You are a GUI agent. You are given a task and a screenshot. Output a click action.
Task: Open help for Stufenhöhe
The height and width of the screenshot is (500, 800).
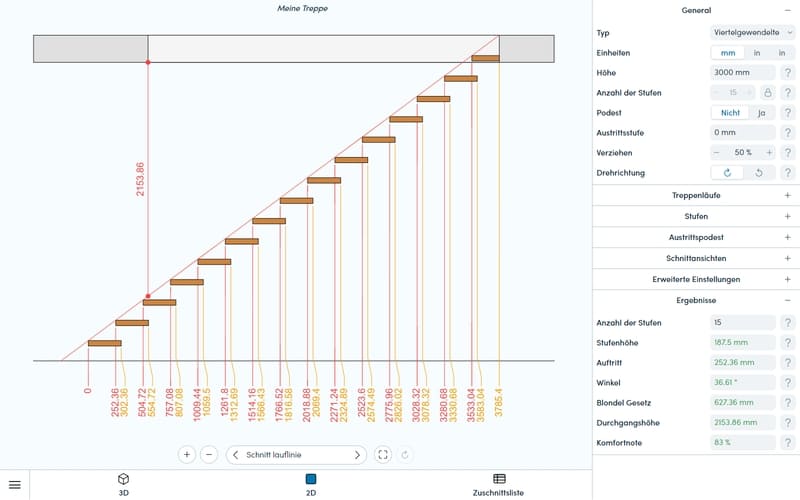[788, 342]
